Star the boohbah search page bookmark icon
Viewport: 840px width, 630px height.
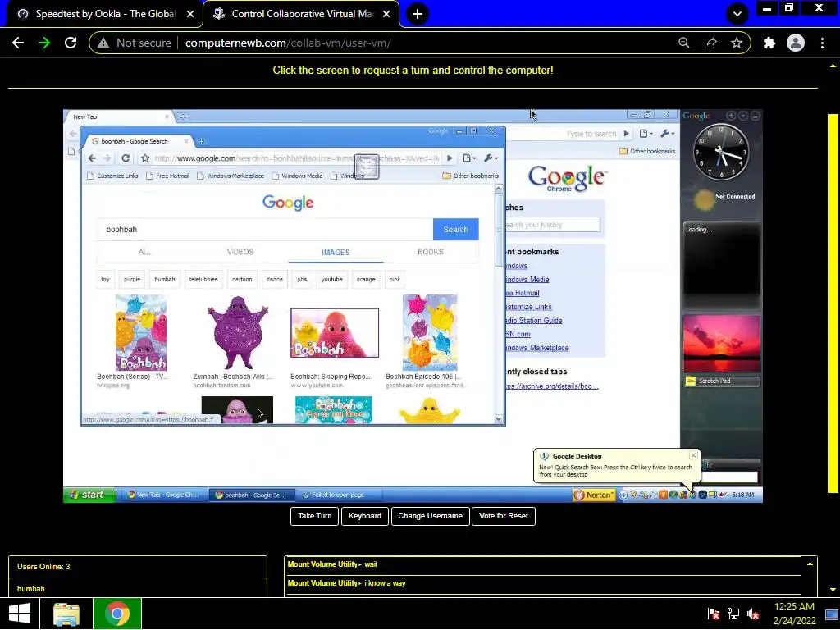[144, 158]
